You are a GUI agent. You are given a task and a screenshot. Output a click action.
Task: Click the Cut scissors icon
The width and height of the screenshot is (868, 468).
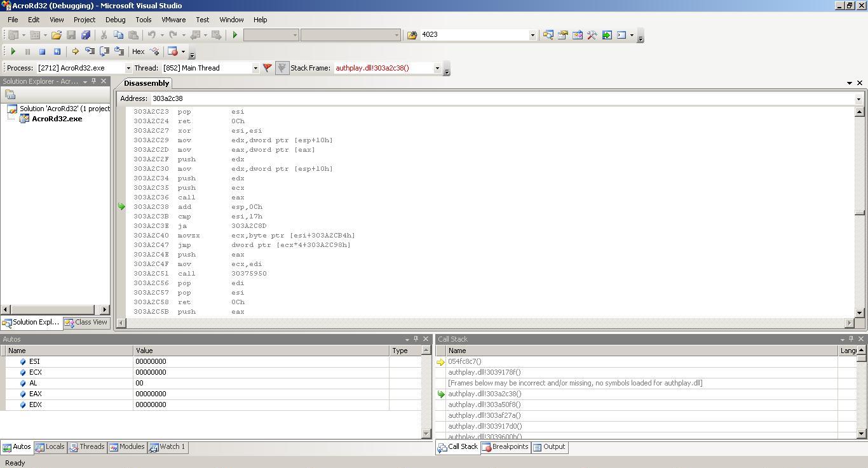[x=104, y=35]
